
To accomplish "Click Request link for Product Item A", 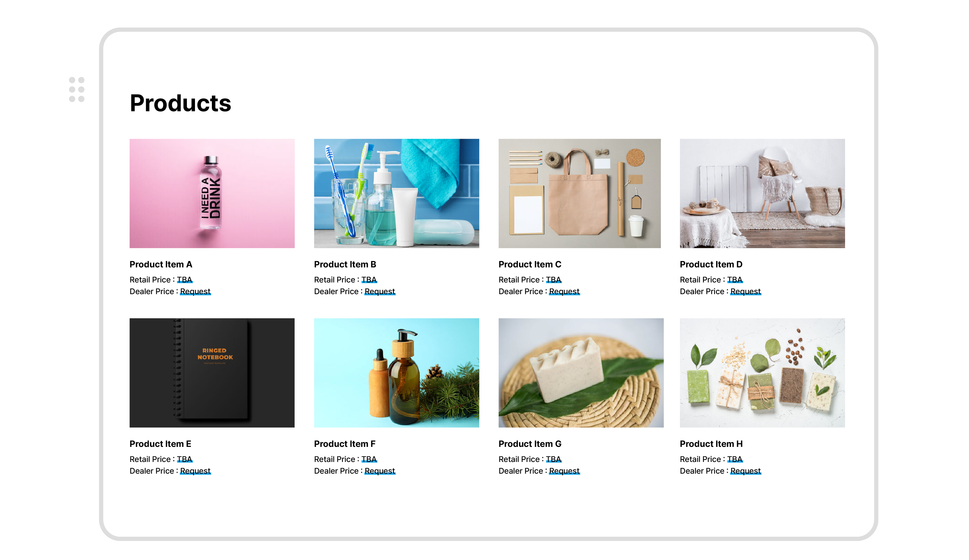I will [195, 291].
